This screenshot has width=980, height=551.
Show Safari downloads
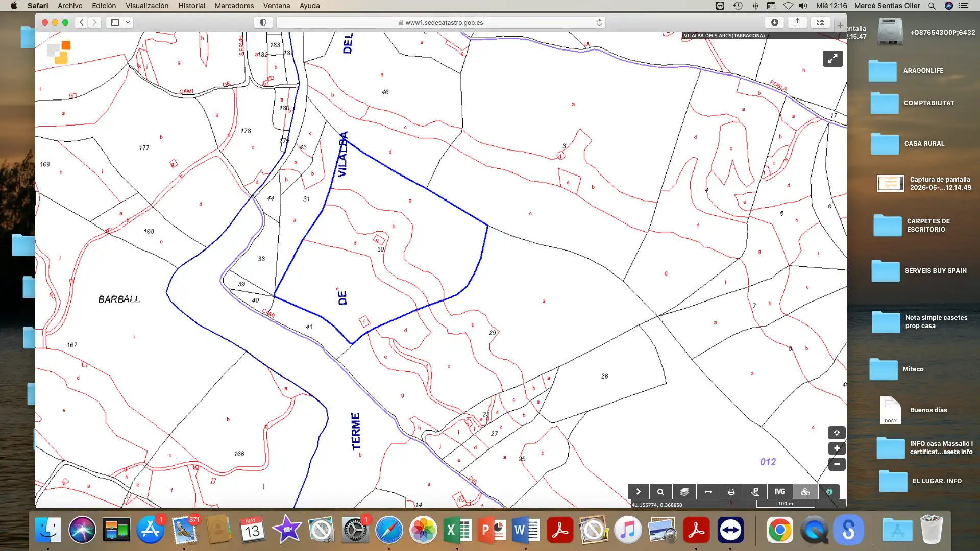pyautogui.click(x=775, y=22)
